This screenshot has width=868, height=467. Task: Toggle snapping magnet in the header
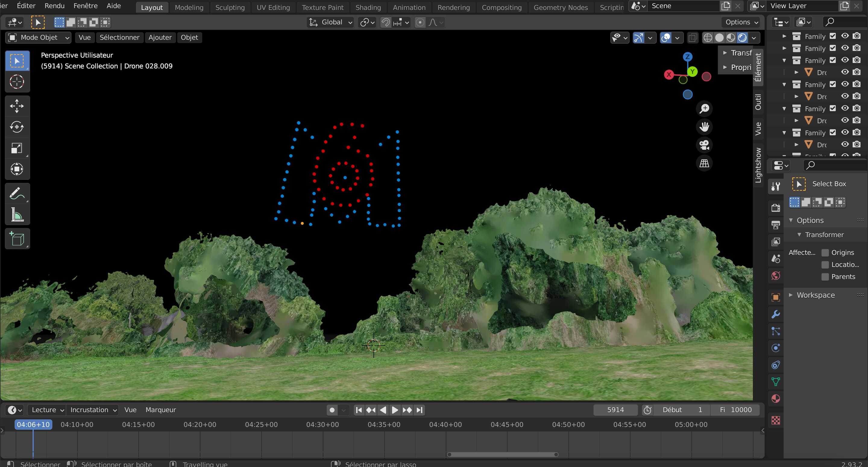point(385,22)
